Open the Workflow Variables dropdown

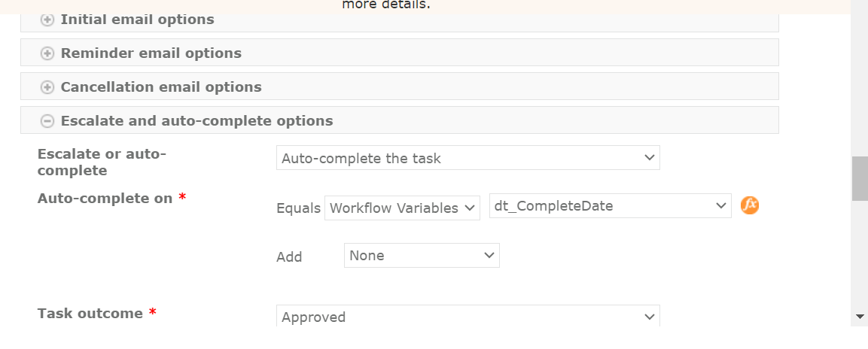click(402, 208)
